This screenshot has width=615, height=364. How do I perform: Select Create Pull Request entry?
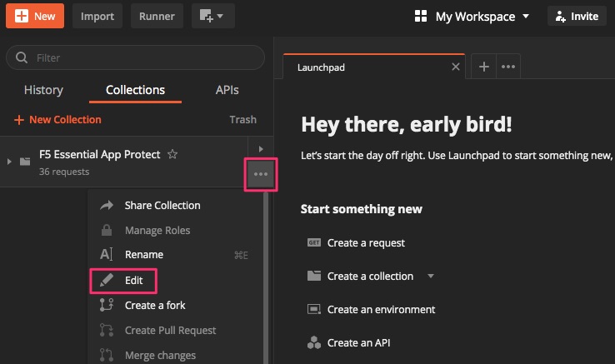[170, 331]
